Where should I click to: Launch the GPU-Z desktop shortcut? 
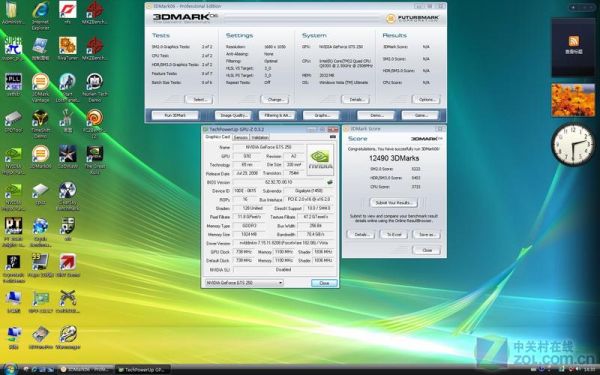41,193
